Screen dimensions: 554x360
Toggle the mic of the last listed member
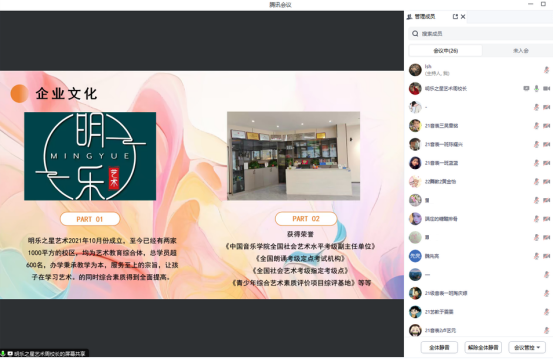(547, 330)
